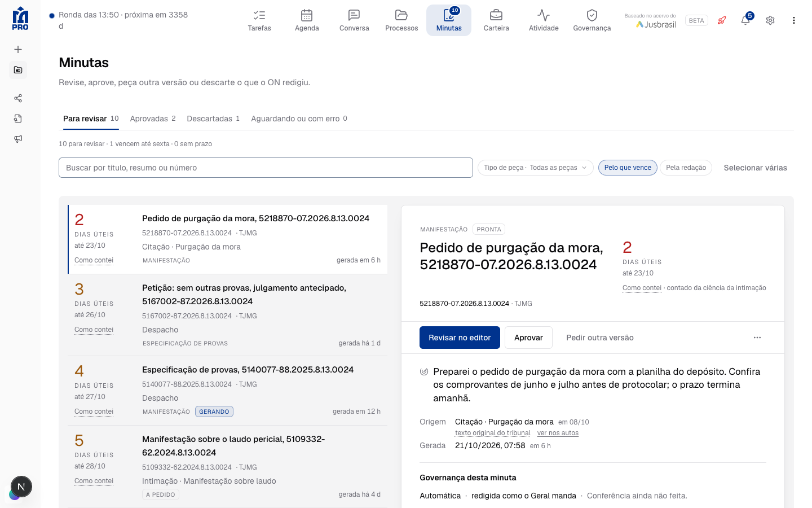Viewport: 812px width, 508px height.
Task: Focus the search field for minutas
Action: 266,168
